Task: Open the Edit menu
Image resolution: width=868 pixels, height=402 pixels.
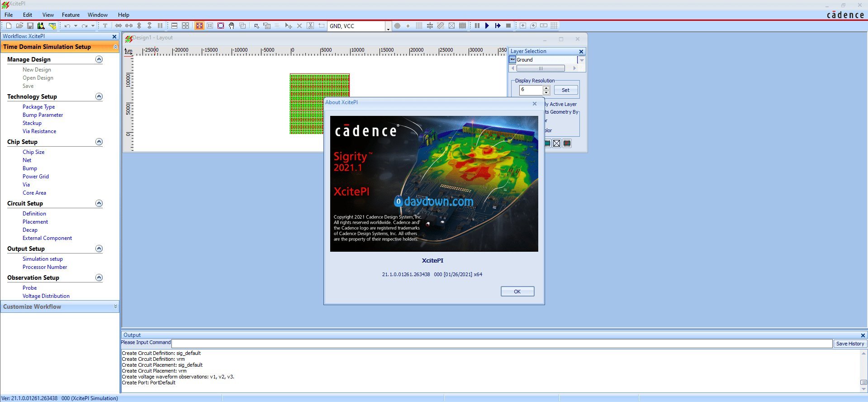Action: tap(28, 15)
